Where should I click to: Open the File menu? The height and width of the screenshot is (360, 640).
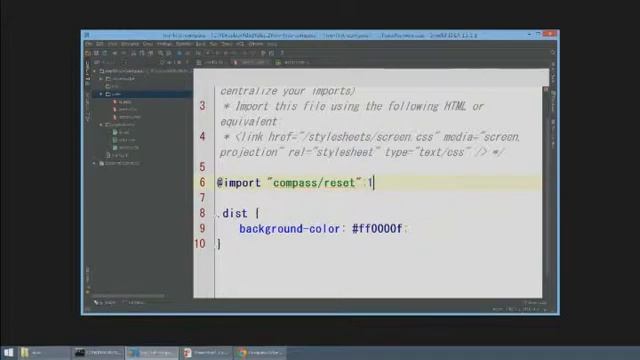88,44
